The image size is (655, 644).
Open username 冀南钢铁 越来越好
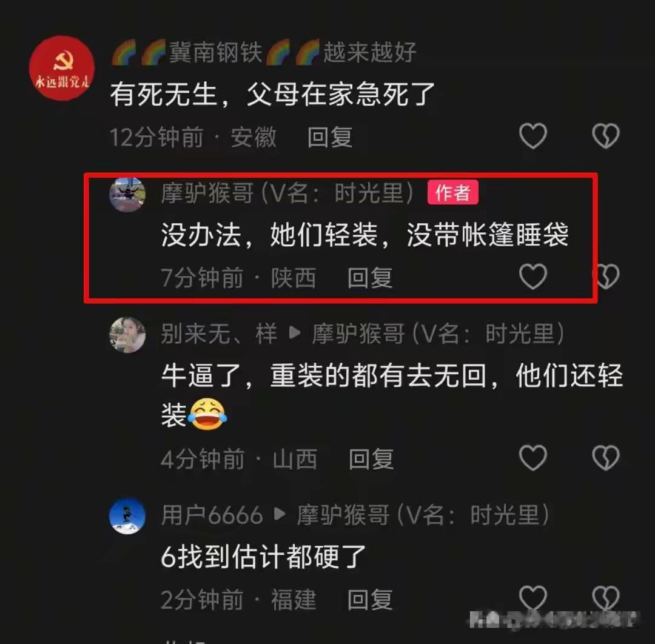tap(264, 53)
